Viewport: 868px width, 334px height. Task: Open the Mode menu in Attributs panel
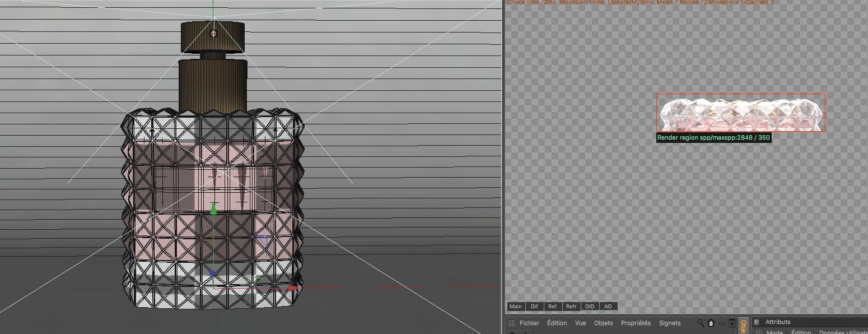click(774, 332)
